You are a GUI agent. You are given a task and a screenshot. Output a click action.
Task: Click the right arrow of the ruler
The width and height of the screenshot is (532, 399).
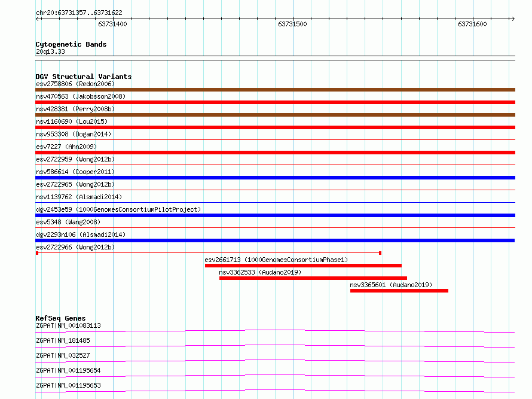click(513, 19)
